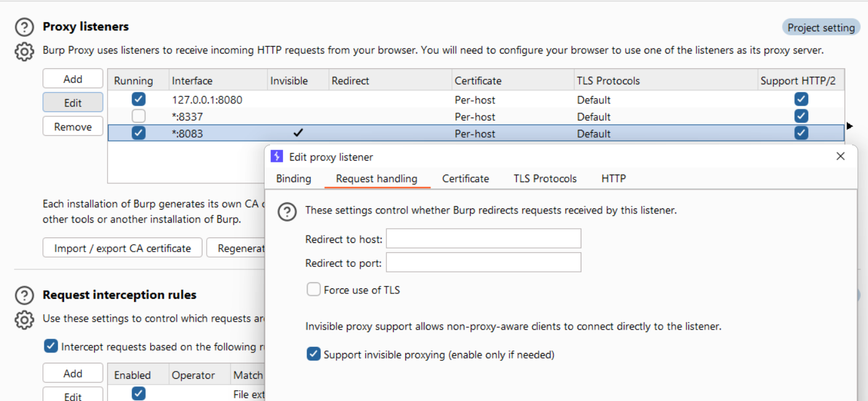Click Remove button for proxy listeners
This screenshot has height=401, width=868.
[73, 126]
